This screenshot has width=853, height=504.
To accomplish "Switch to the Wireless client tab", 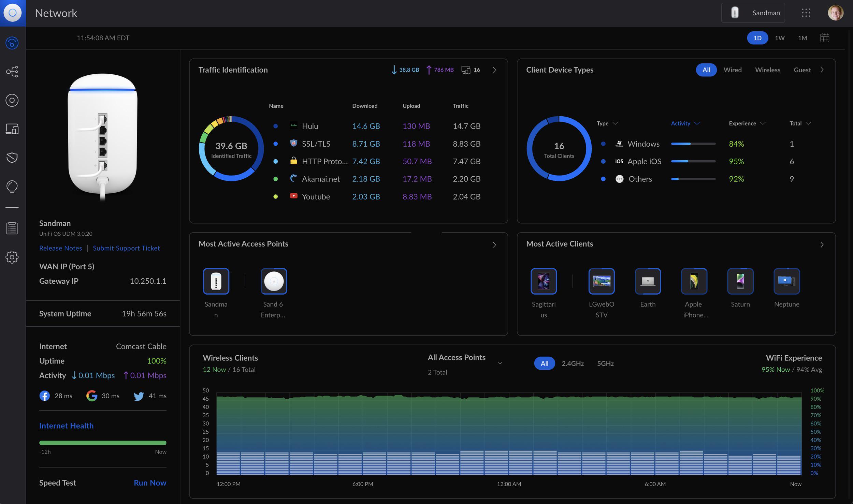I will click(768, 70).
